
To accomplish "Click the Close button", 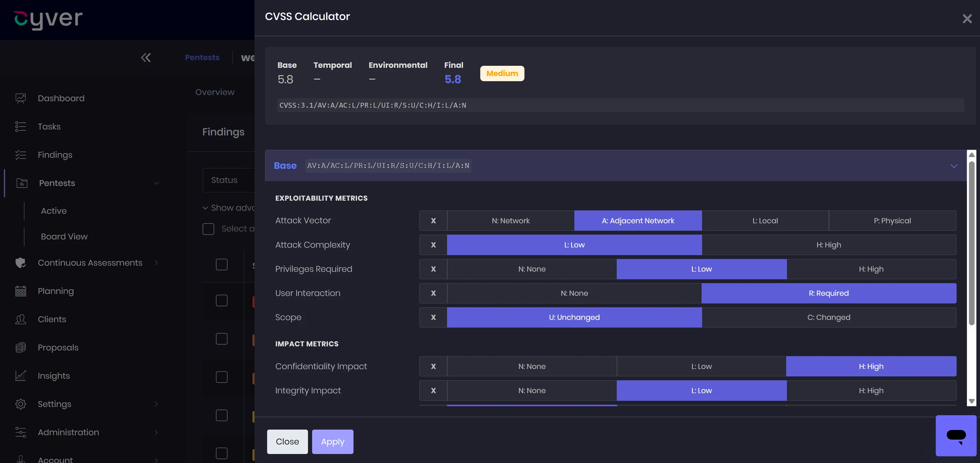I will [287, 442].
